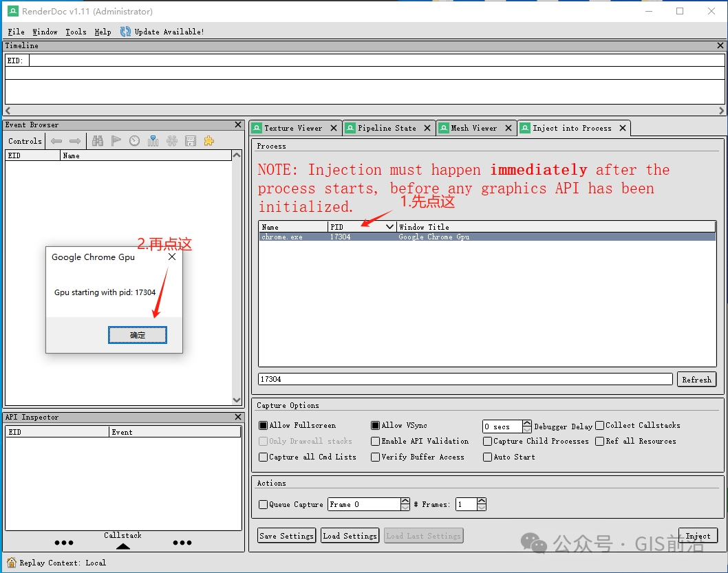Screen dimensions: 728x573
Task: Select the chrome.exe process row
Action: [x=487, y=237]
